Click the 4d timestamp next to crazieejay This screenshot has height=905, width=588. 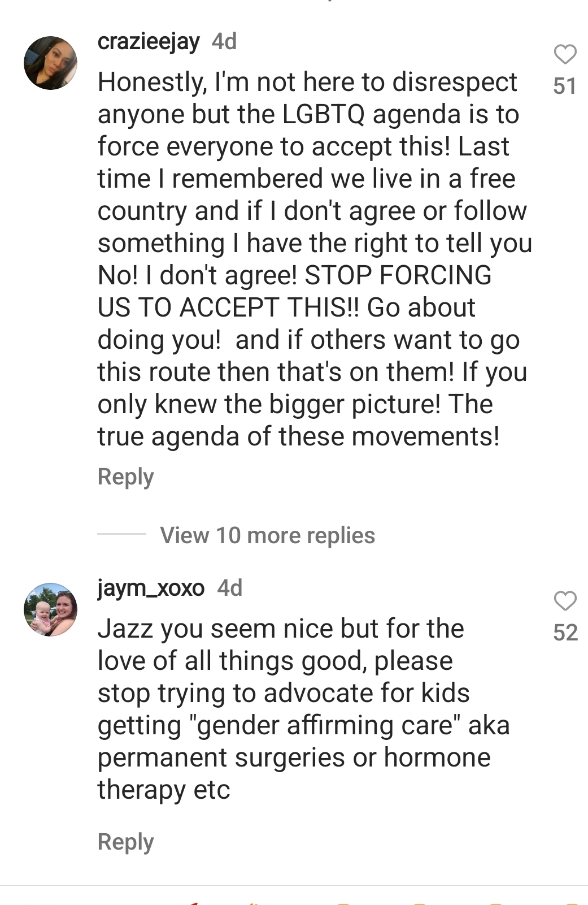coord(224,42)
